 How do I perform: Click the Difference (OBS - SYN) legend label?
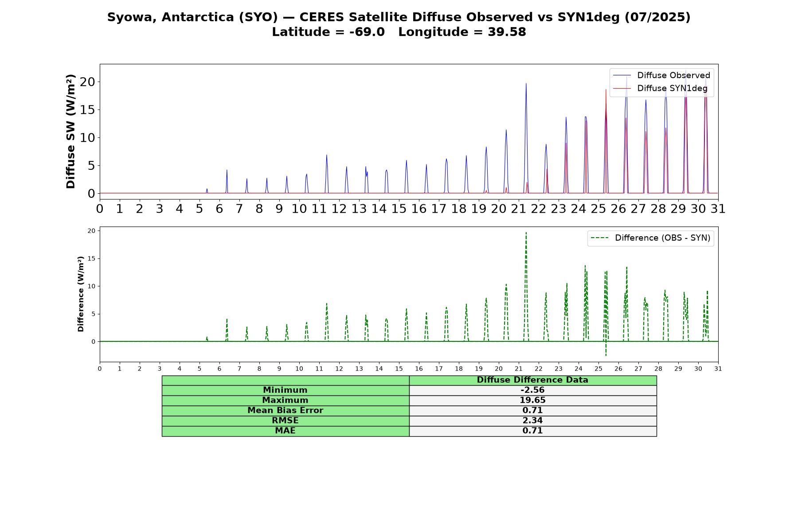662,238
